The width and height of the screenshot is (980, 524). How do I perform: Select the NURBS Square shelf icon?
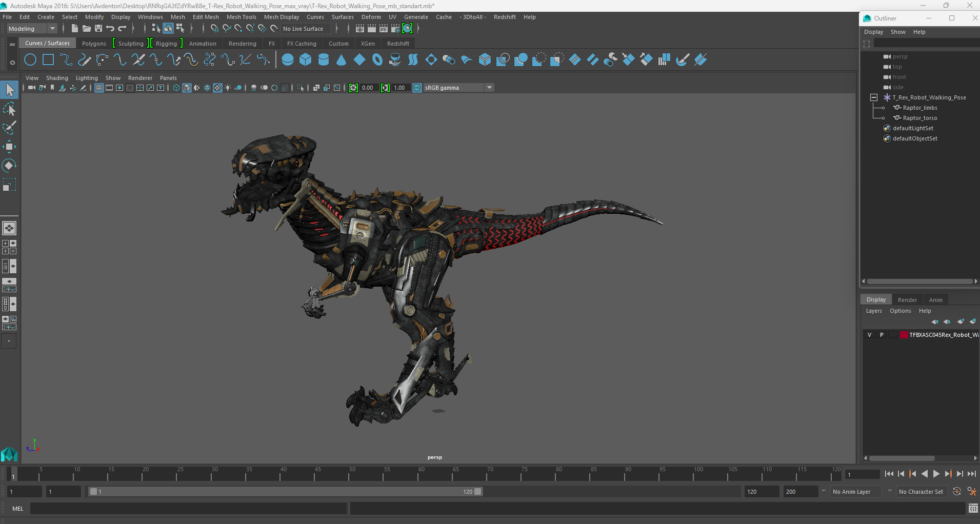48,60
